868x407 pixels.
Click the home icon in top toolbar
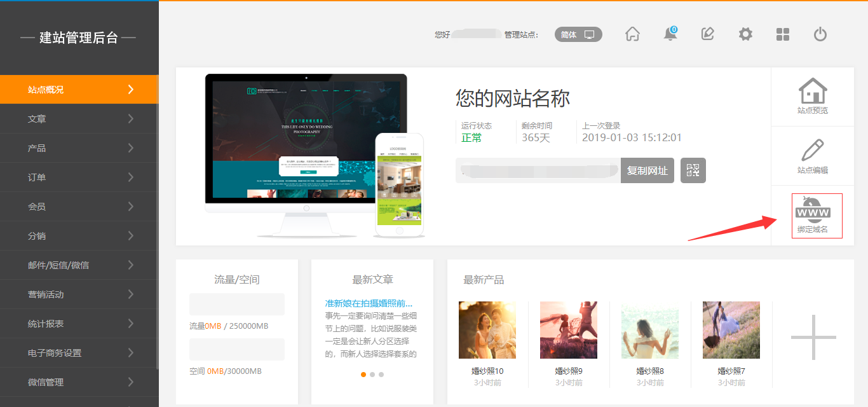632,34
